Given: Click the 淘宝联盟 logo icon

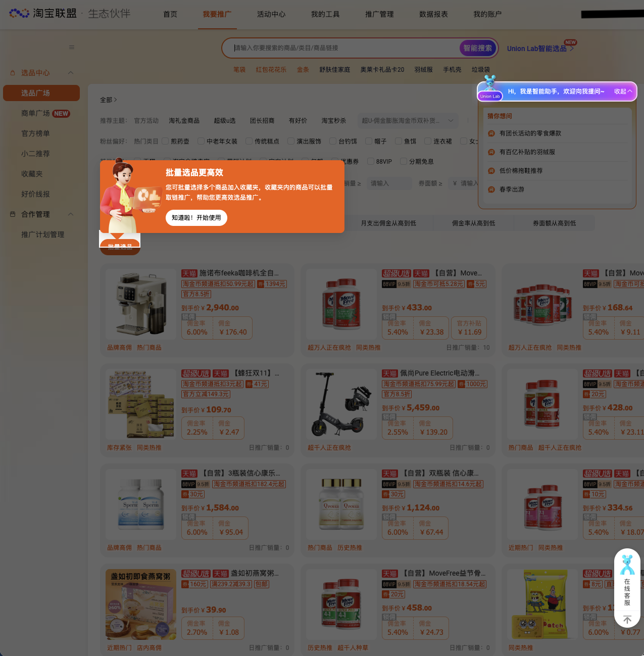Looking at the screenshot, I should pyautogui.click(x=19, y=13).
